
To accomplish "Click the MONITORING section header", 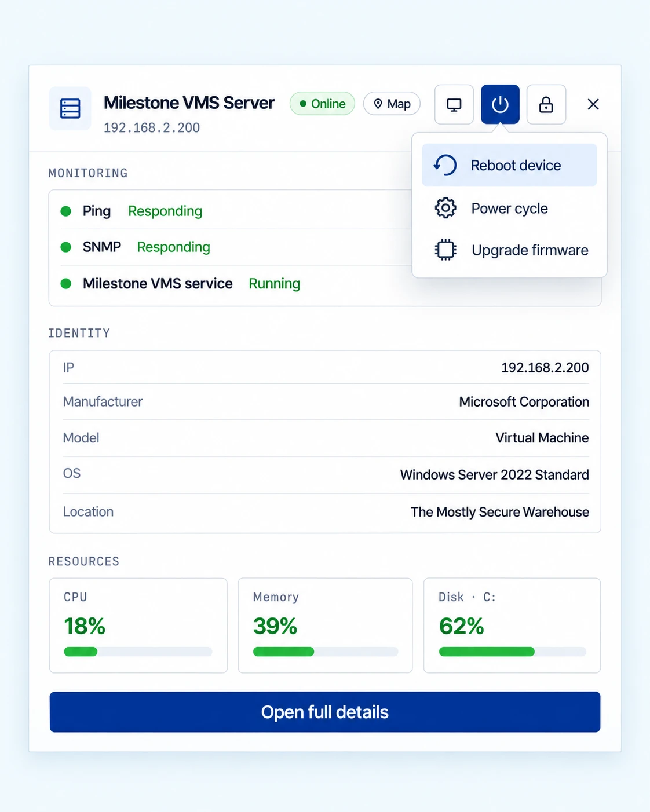I will click(x=88, y=173).
